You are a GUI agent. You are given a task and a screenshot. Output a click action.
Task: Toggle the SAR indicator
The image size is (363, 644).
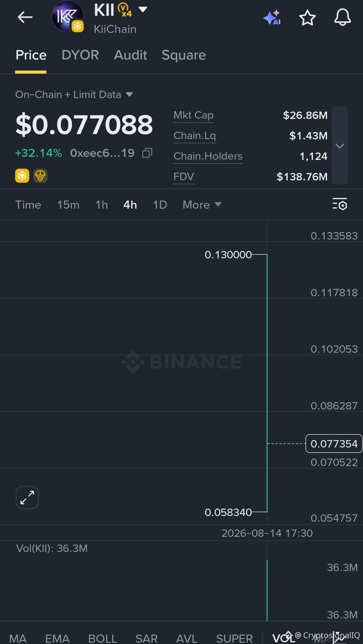(x=147, y=638)
